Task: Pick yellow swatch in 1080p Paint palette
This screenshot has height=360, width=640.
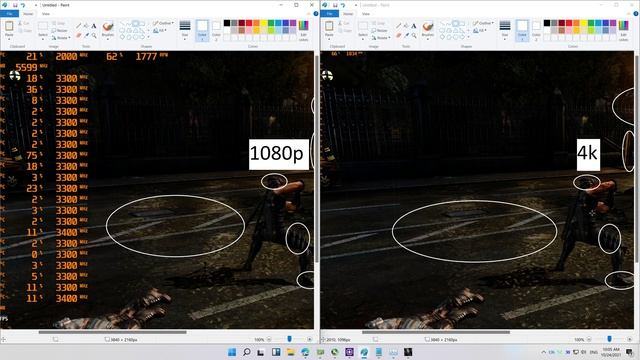Action: [x=264, y=23]
